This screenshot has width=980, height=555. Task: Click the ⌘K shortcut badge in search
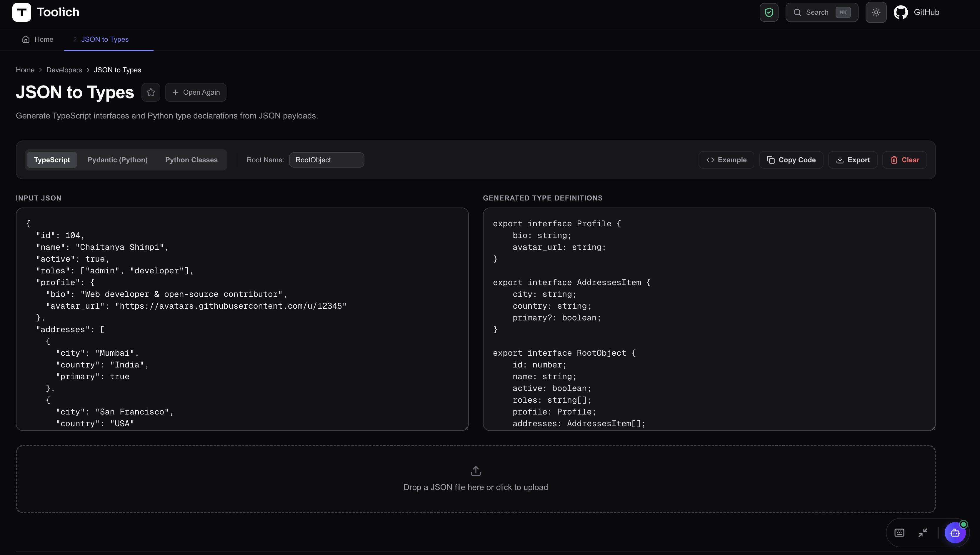coord(843,12)
